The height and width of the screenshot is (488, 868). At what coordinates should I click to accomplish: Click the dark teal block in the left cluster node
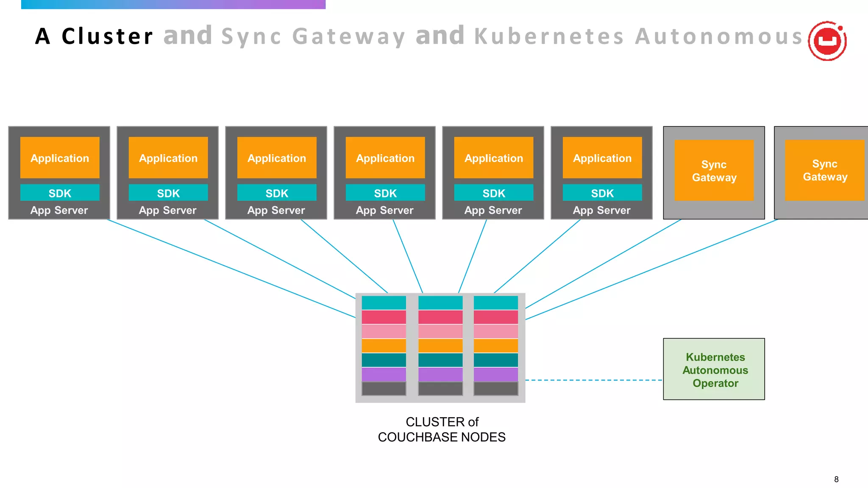[384, 360]
